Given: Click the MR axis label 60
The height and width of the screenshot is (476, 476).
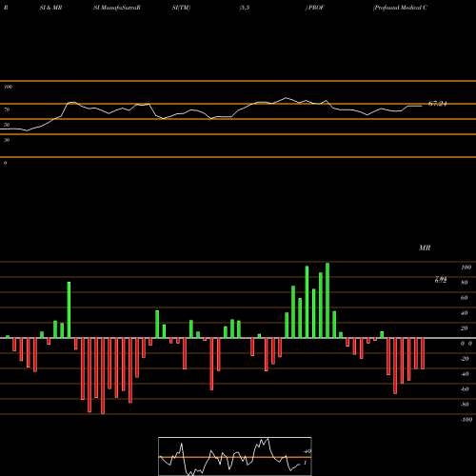Looking at the screenshot, I should click(x=465, y=298).
